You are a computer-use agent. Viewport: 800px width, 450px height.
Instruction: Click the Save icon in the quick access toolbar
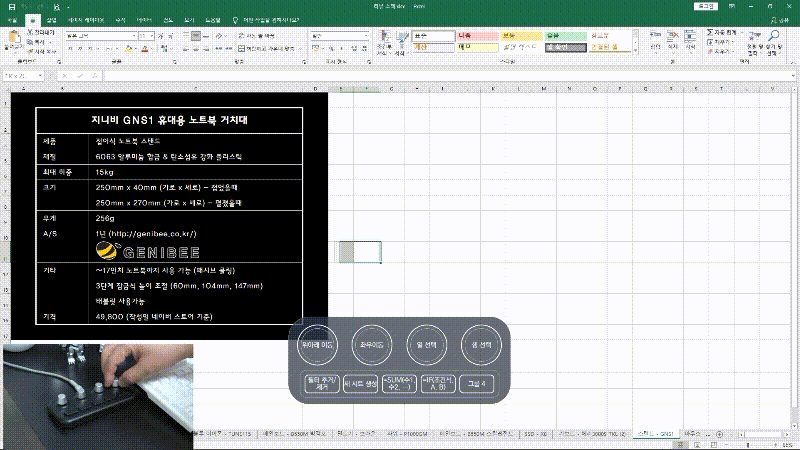tap(12, 7)
